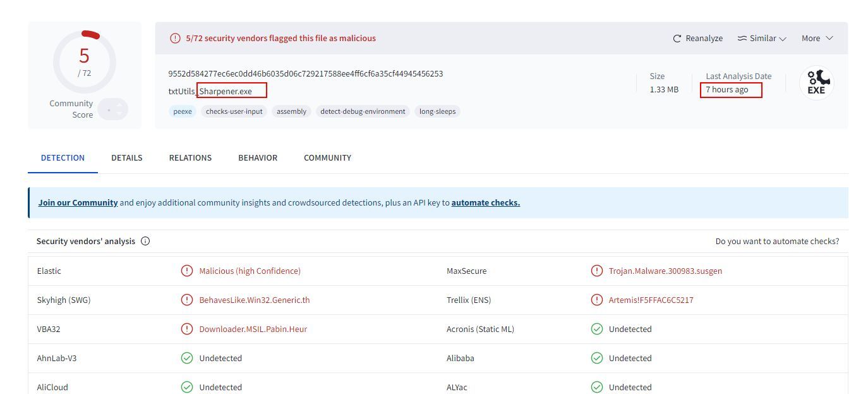The width and height of the screenshot is (868, 394).
Task: Follow the automate checks link
Action: pyautogui.click(x=485, y=203)
